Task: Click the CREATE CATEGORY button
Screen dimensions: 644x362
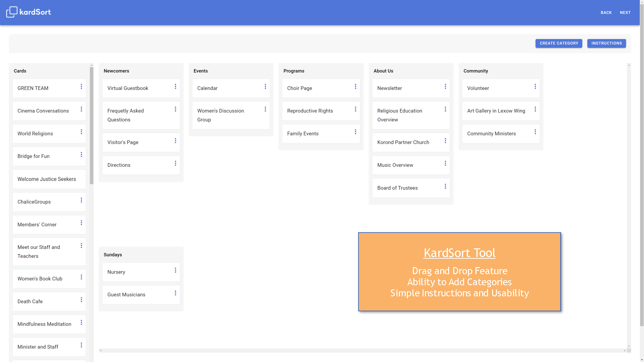Action: (x=559, y=43)
